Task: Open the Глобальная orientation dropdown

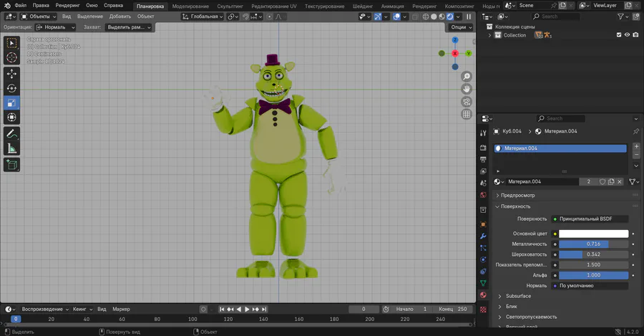Action: pyautogui.click(x=203, y=16)
